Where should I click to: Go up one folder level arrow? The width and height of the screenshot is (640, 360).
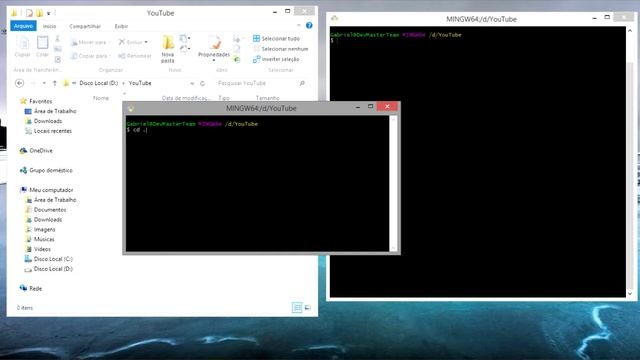point(55,83)
